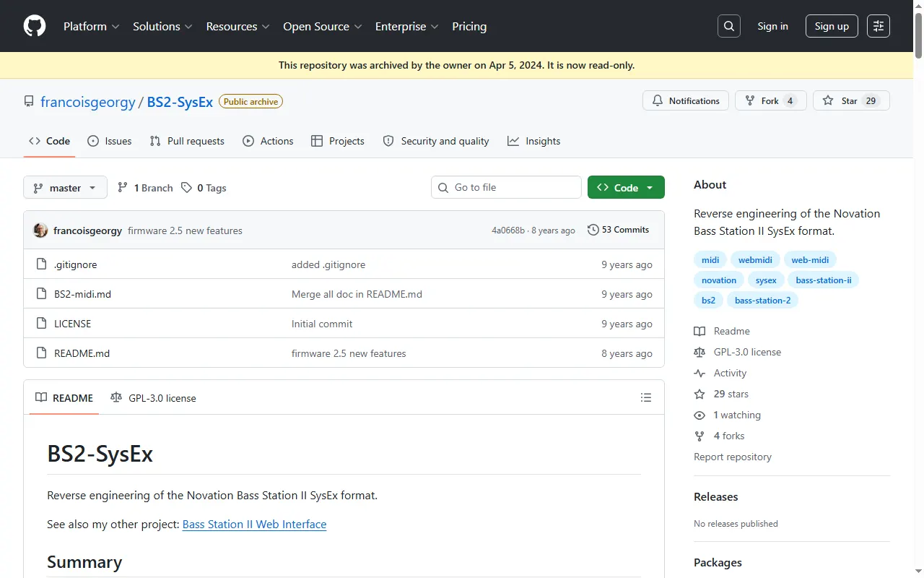Open the LICENSE file

pos(72,324)
